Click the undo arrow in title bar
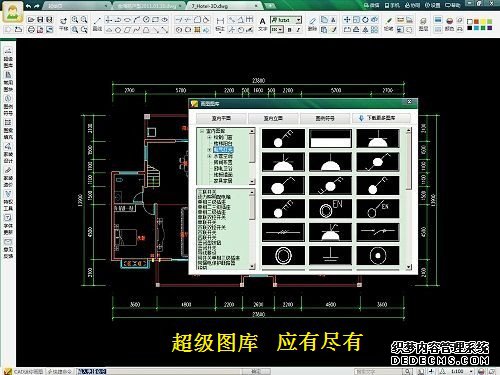This screenshot has width=500, height=375. (29, 6)
